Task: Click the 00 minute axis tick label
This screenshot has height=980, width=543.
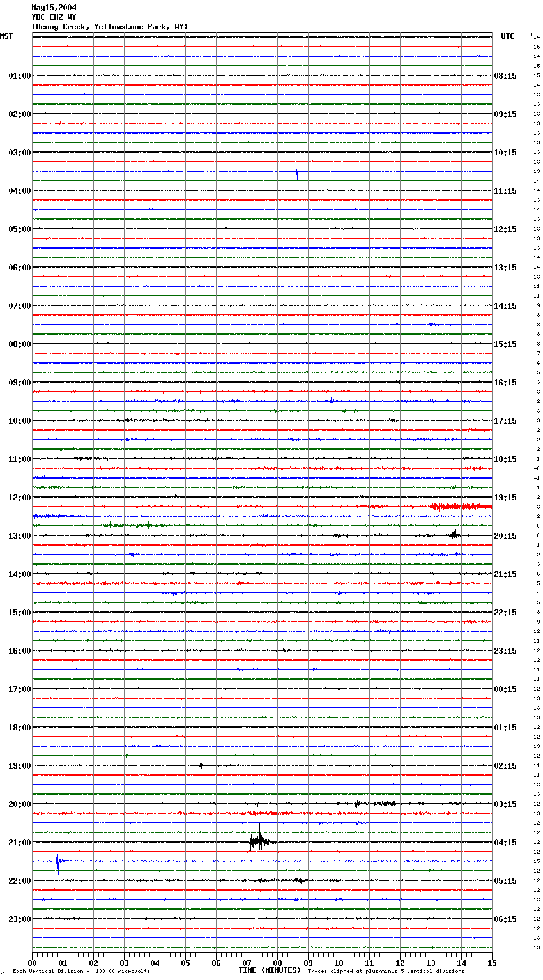Action: coord(32,963)
